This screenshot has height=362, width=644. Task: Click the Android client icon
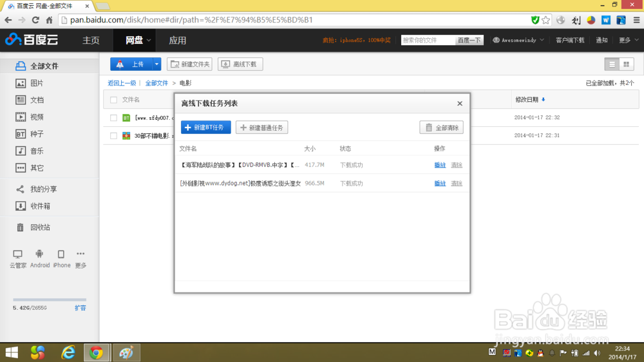point(39,254)
